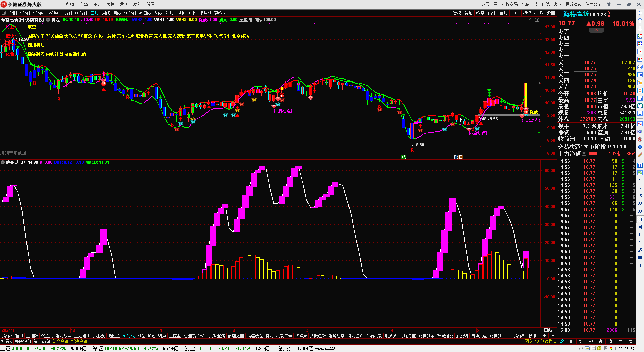Click the back arrow in right sidebar
The width and height of the screenshot is (644, 352).
pos(640,13)
